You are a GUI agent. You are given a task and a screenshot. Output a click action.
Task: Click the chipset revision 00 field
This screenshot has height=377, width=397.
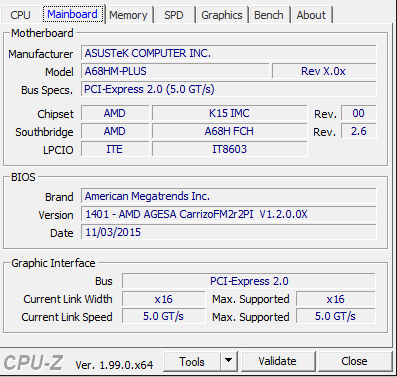359,113
